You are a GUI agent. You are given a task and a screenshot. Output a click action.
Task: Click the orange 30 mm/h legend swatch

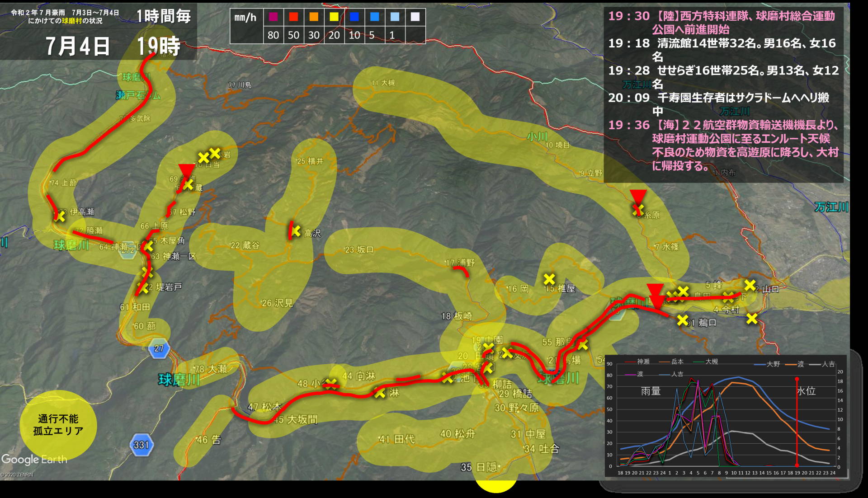pos(314,17)
